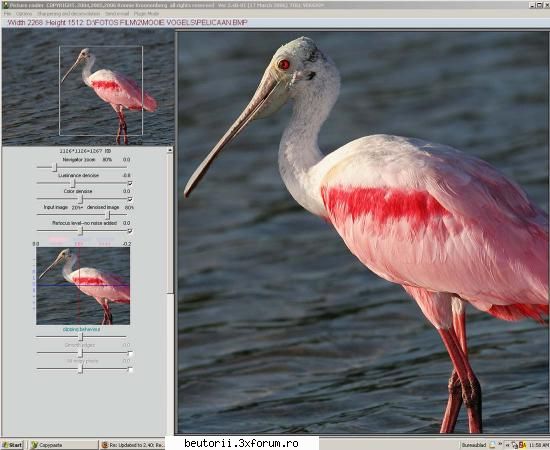Screen dimensions: 550x450
Task: Click the small preview with blue crosshair line
Action: tap(83, 286)
